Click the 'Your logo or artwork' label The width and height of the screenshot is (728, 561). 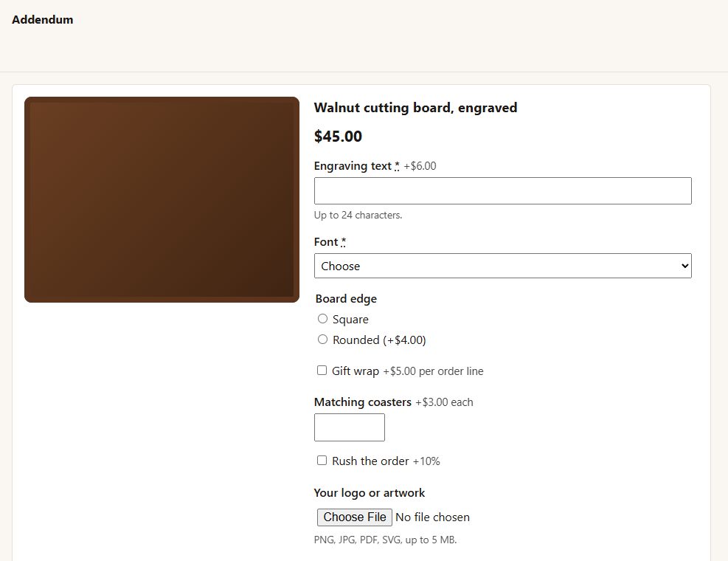click(370, 492)
